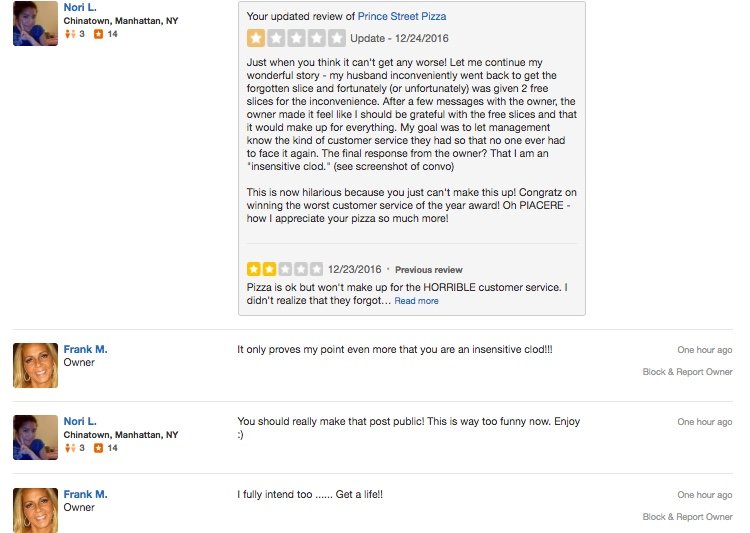Open Nori L.'s name on the "make that post public" message
Screen dimensions: 750x533
click(x=81, y=422)
